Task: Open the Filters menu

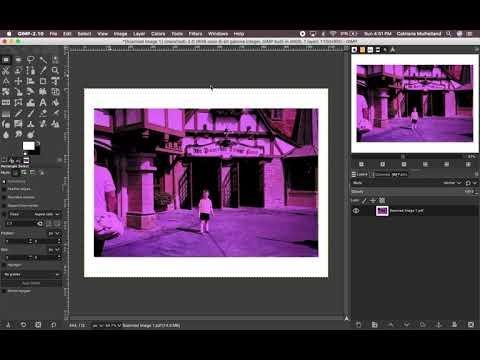Action: tap(195, 34)
